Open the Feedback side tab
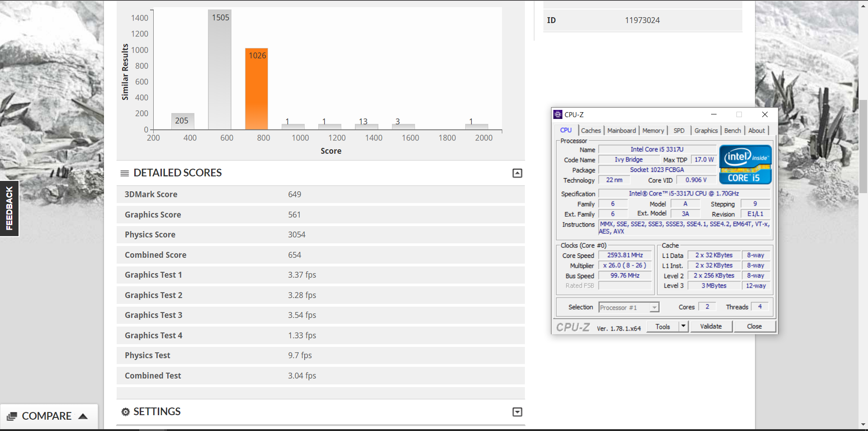This screenshot has height=431, width=868. 9,208
